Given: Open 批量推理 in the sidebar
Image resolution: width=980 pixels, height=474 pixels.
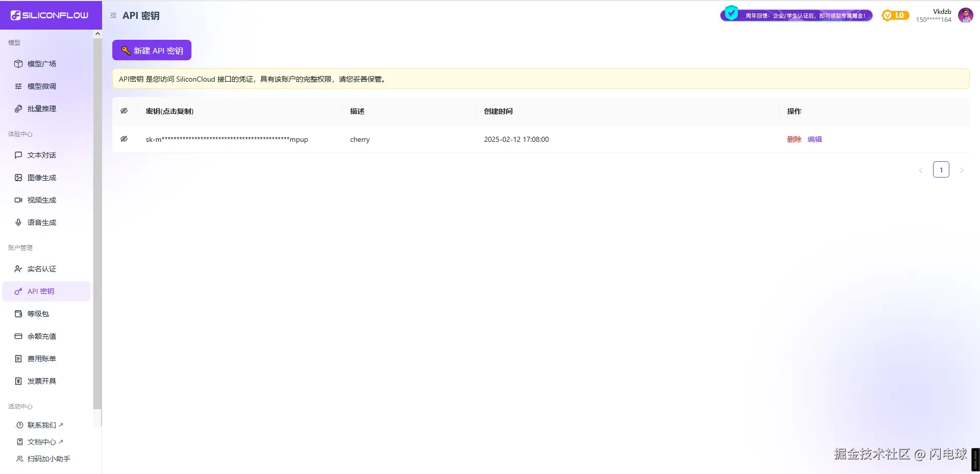Looking at the screenshot, I should coord(41,108).
